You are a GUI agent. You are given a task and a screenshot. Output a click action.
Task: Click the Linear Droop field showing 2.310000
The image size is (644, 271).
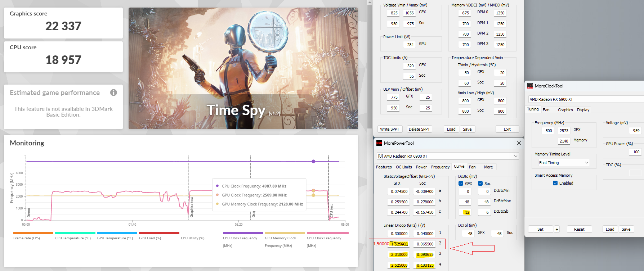coord(398,254)
